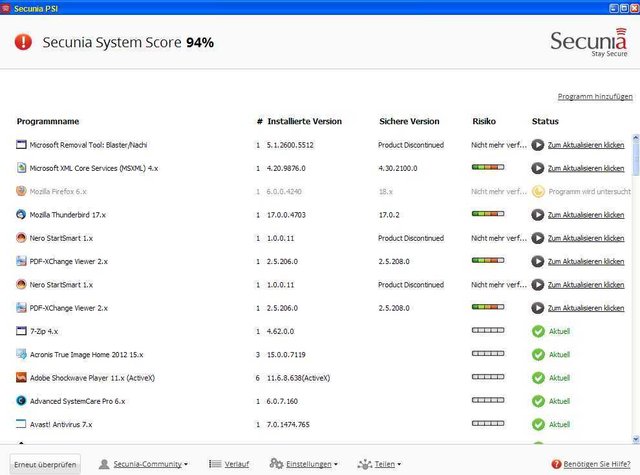Click the Mozilla Firefox 6.x program icon
This screenshot has height=475, width=640.
(21, 191)
